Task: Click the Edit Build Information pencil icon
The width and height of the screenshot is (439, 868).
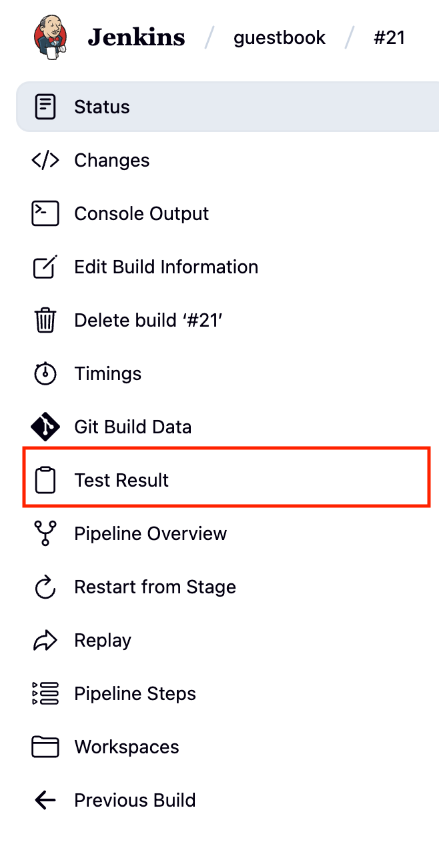Action: [45, 267]
